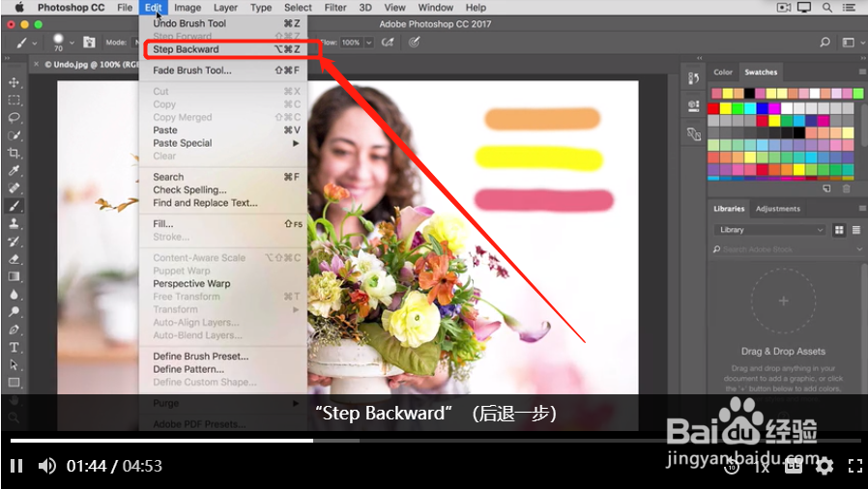Pick the pure red swatch

click(713, 108)
